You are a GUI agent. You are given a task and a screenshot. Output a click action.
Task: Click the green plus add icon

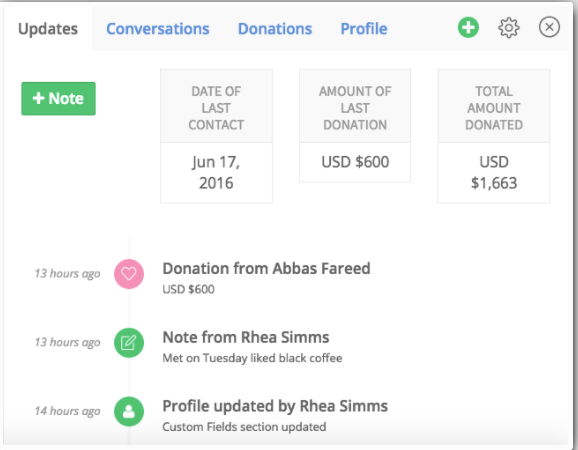click(468, 27)
